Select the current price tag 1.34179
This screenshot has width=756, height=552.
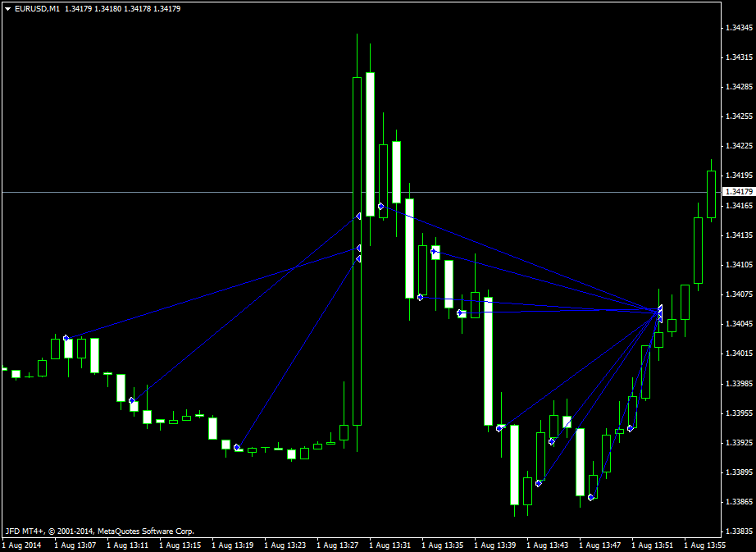[x=739, y=192]
